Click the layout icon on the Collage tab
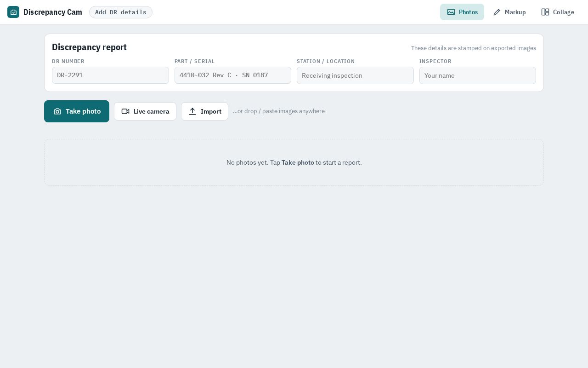This screenshot has width=588, height=368. pyautogui.click(x=545, y=12)
